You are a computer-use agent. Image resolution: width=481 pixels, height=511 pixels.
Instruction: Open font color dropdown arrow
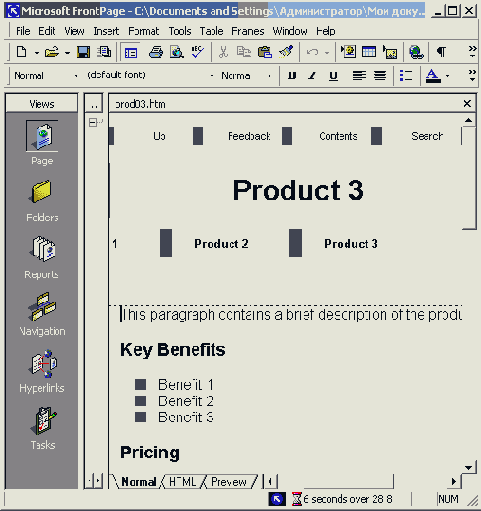[447, 76]
